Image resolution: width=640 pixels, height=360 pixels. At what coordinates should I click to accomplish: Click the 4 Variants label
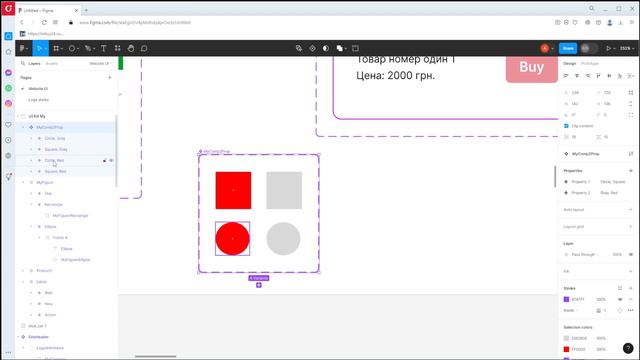259,278
